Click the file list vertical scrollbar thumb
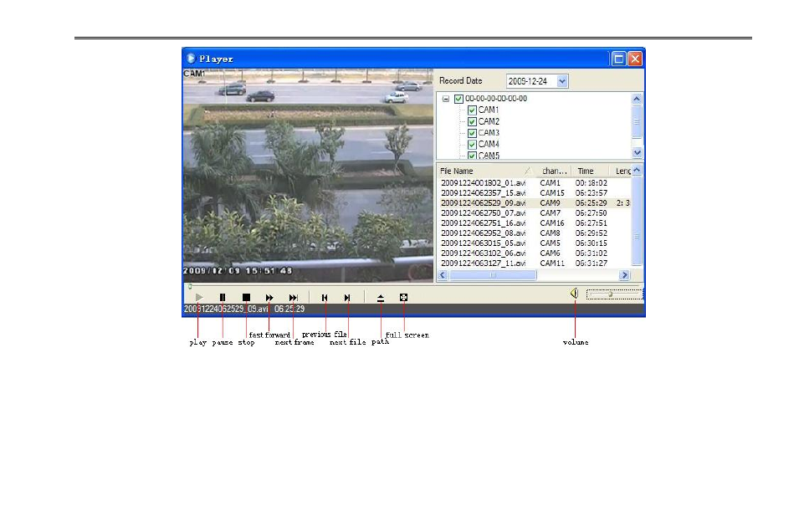Screen dimensions: 799x532 point(637,221)
